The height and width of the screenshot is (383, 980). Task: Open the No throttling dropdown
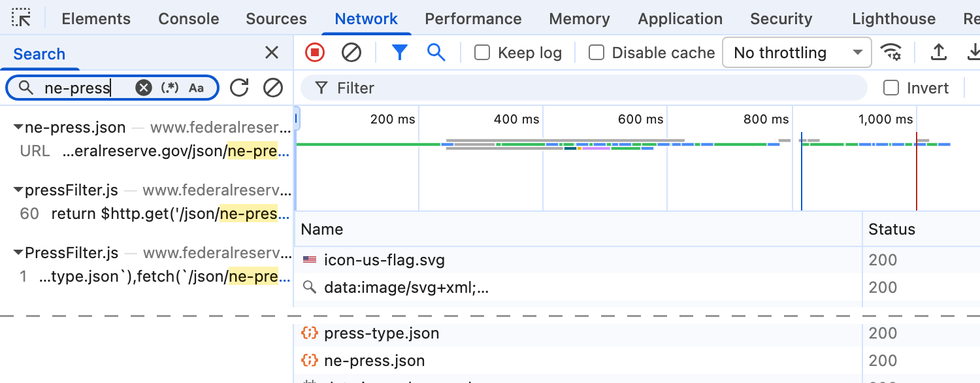tap(797, 52)
